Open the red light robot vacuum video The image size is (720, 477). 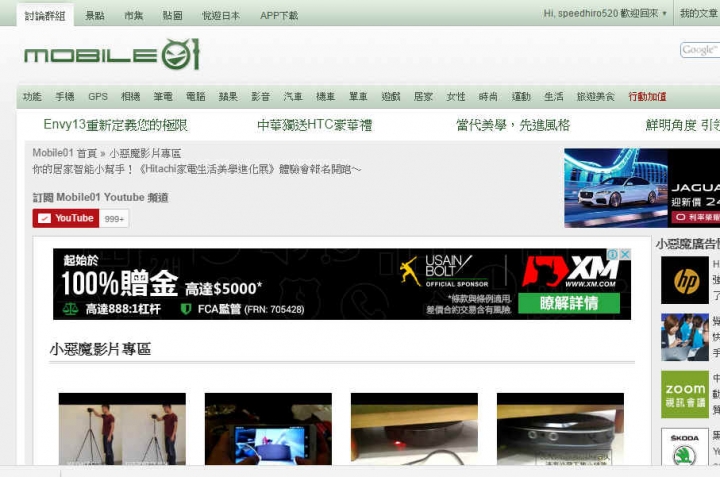pos(414,429)
